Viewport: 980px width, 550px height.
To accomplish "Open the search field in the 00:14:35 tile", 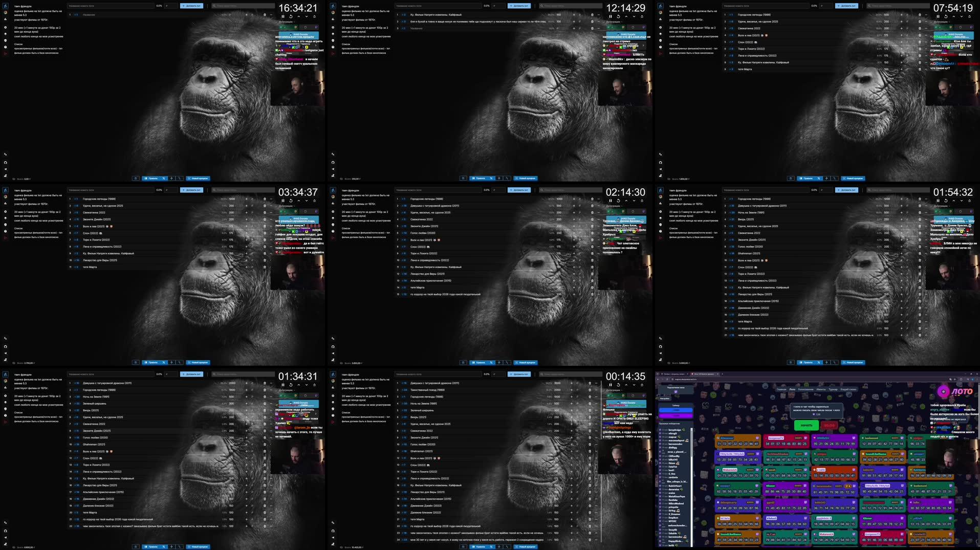I will click(x=571, y=374).
